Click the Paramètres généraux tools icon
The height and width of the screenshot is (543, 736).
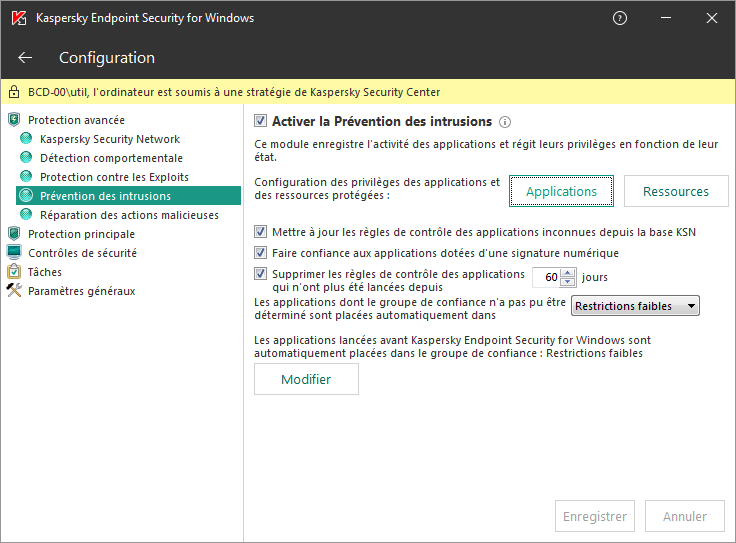pos(14,291)
